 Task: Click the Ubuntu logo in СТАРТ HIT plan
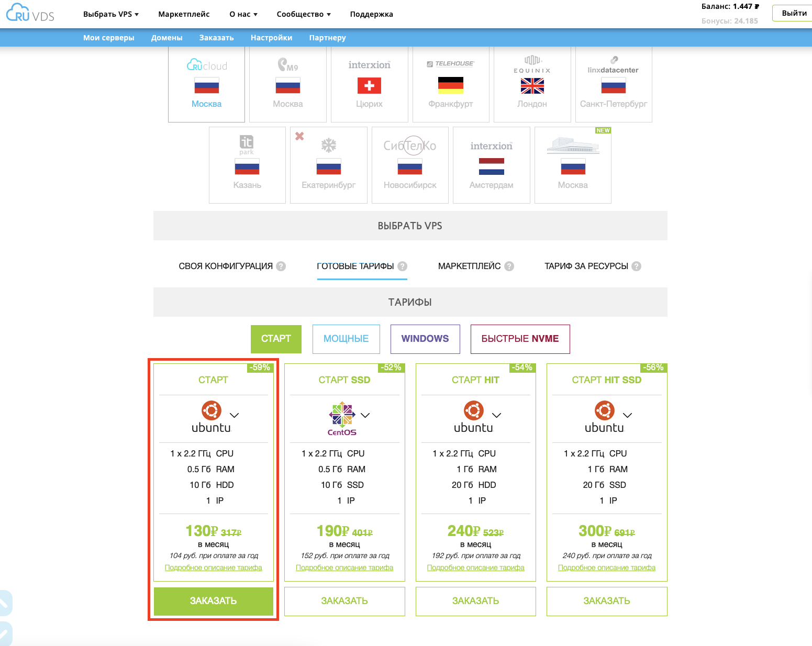click(473, 417)
